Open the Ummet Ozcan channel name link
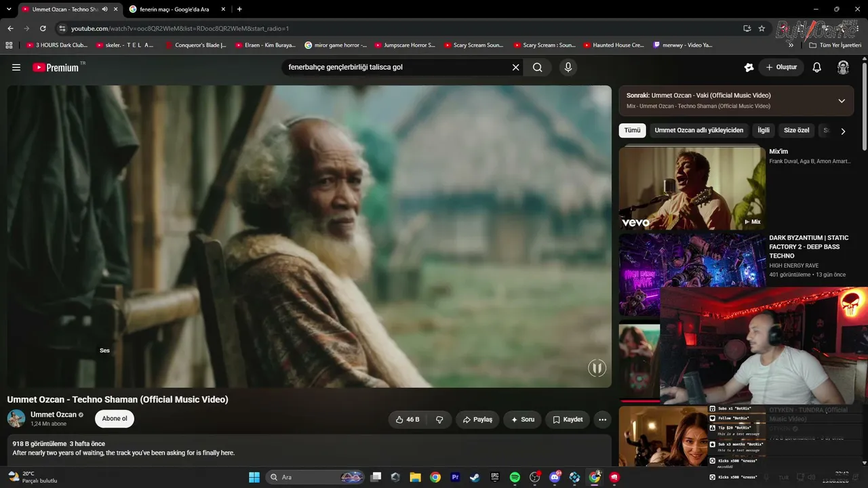The image size is (868, 488). 54,415
